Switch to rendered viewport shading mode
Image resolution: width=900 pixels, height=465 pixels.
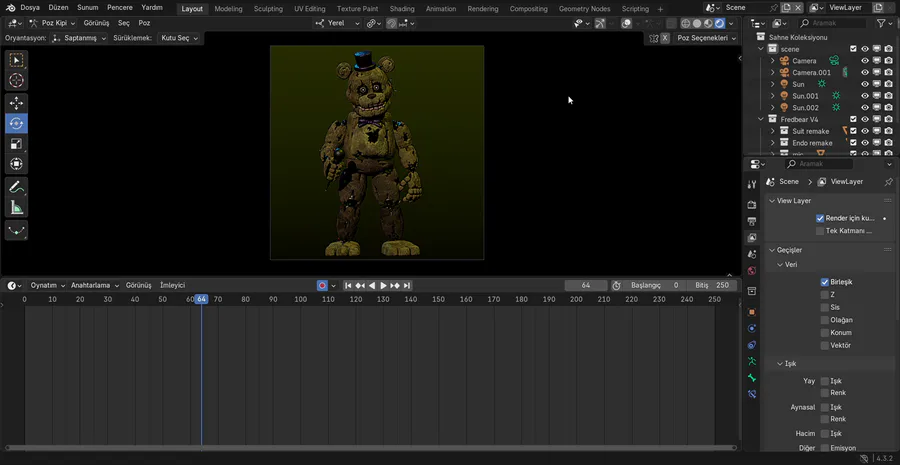coord(719,23)
